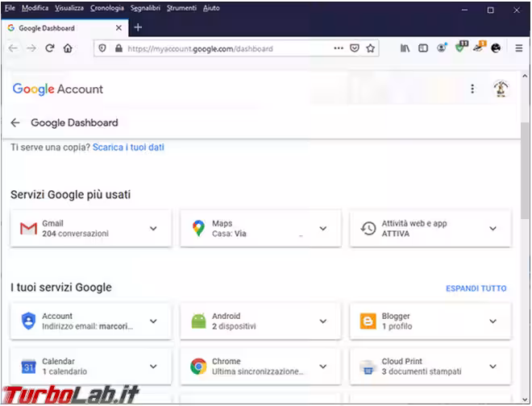Expand the Blogger card chevron

click(x=493, y=321)
